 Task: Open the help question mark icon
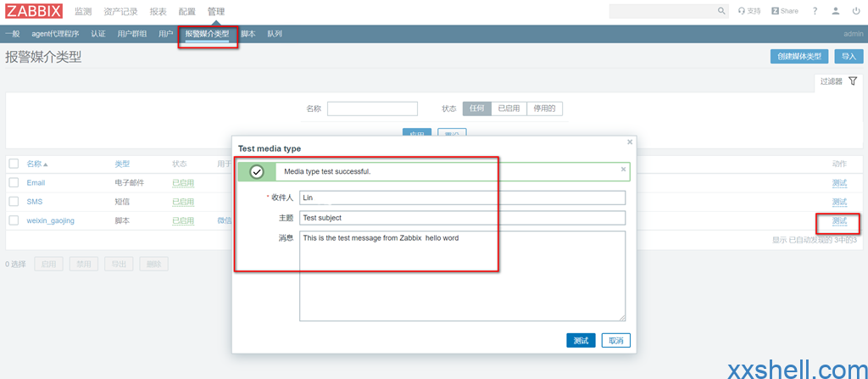coord(815,11)
